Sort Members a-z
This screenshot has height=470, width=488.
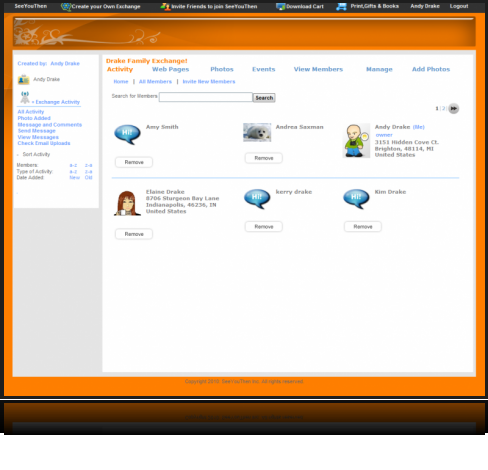73,165
